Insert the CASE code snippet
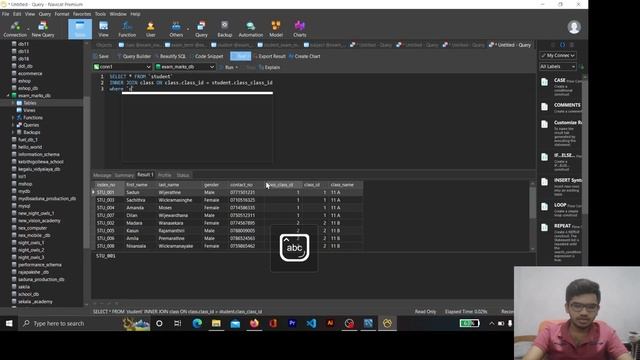The width and height of the screenshot is (640, 360). click(561, 87)
